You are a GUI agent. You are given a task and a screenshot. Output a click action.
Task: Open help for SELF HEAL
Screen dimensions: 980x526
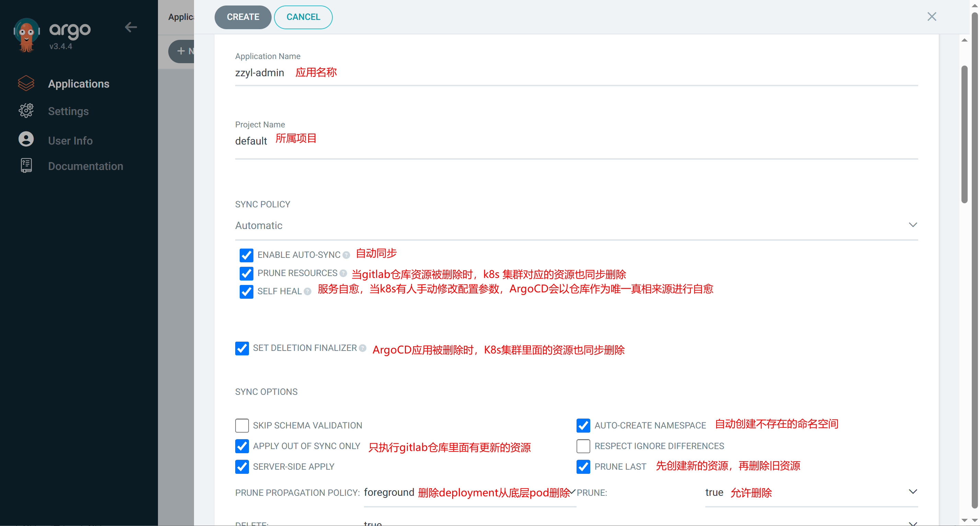point(307,292)
